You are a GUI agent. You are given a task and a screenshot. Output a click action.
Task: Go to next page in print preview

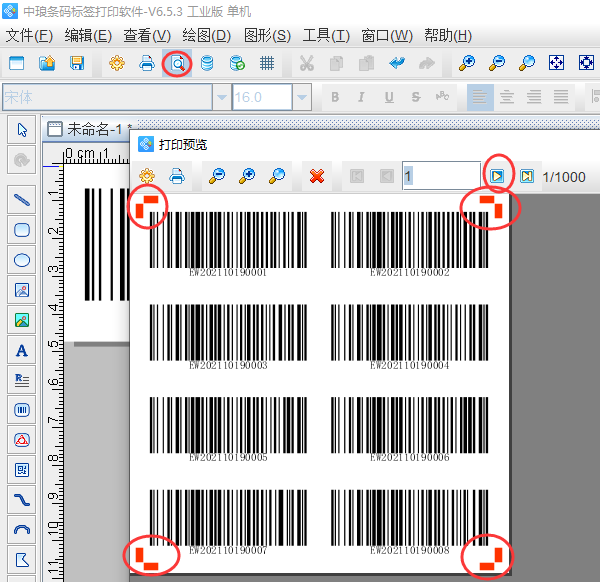pos(497,176)
